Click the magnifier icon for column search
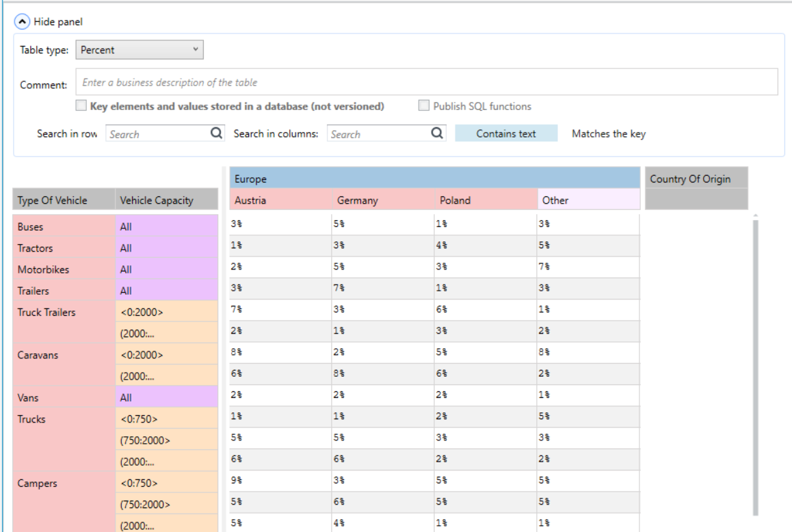Image resolution: width=792 pixels, height=532 pixels. pyautogui.click(x=437, y=133)
